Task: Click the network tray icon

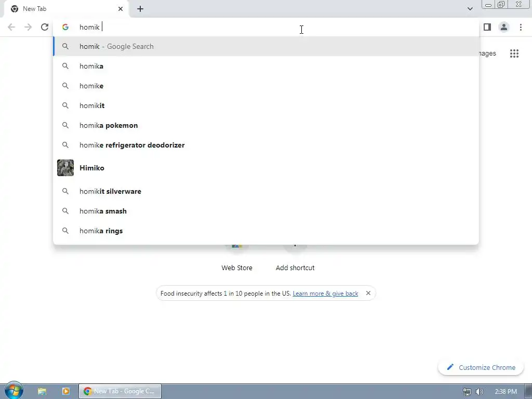Action: coord(467,392)
